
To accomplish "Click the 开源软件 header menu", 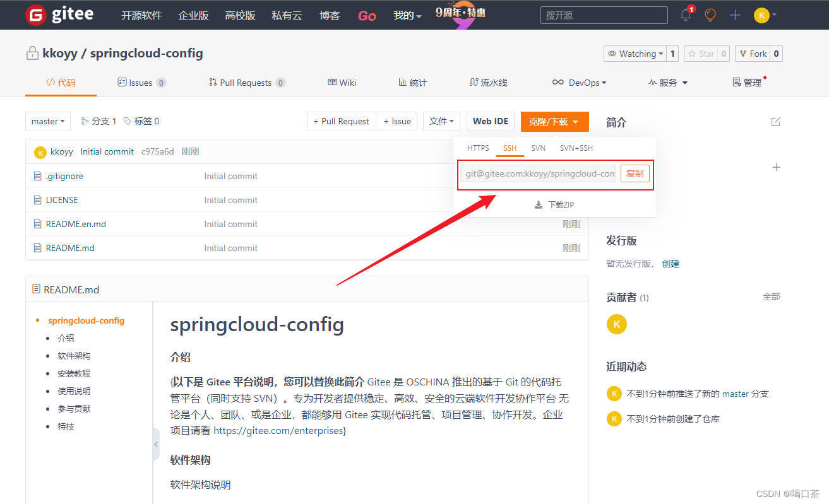I will pyautogui.click(x=141, y=16).
